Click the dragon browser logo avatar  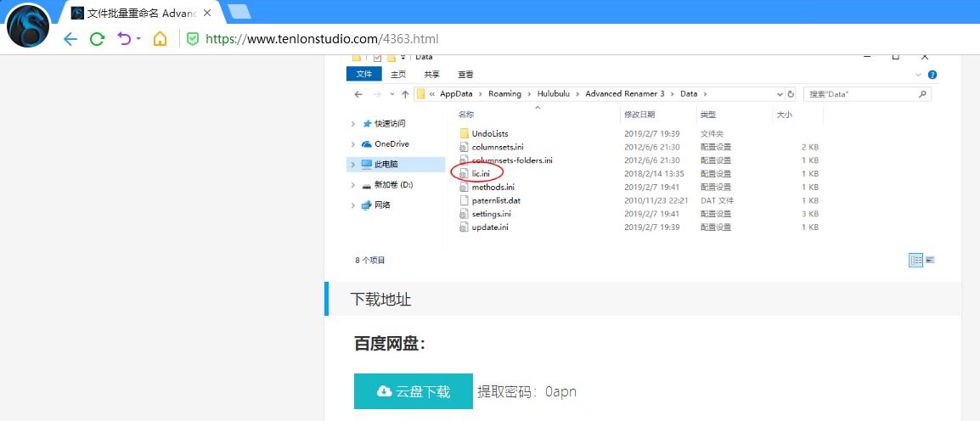click(x=28, y=25)
